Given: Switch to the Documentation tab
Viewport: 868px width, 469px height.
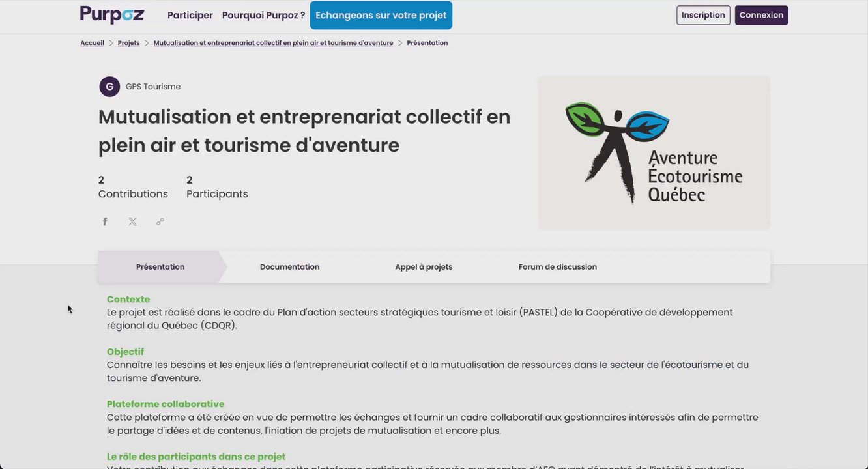Looking at the screenshot, I should click(289, 267).
